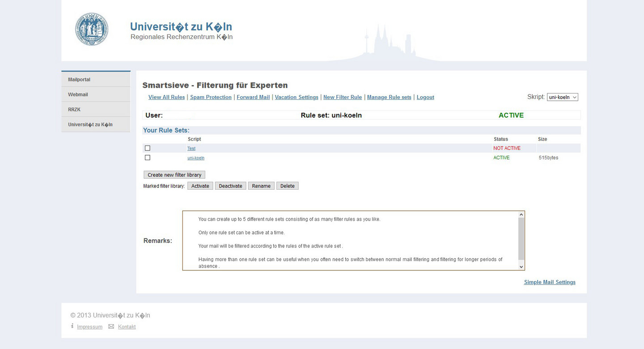Log out via the Logout link
The height and width of the screenshot is (349, 644).
coord(425,97)
